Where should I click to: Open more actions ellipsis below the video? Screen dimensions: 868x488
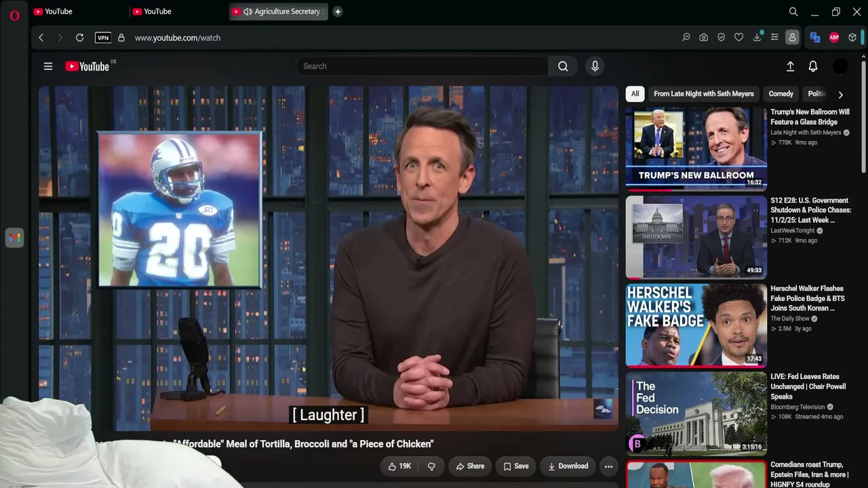pyautogui.click(x=608, y=466)
